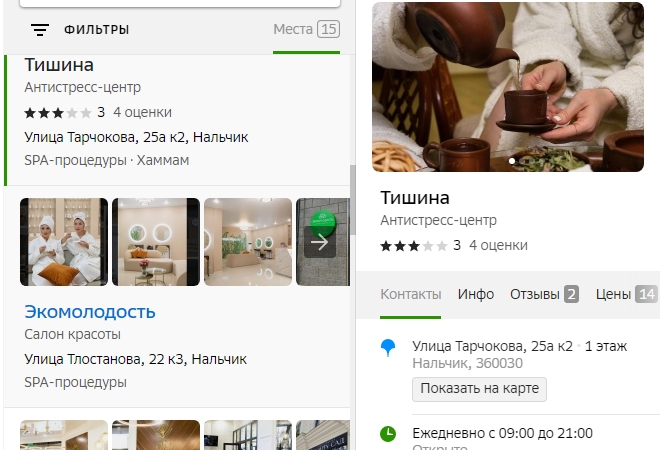Viewport: 660px width, 450px height.
Task: Click the blue location pin icon
Action: [x=388, y=348]
